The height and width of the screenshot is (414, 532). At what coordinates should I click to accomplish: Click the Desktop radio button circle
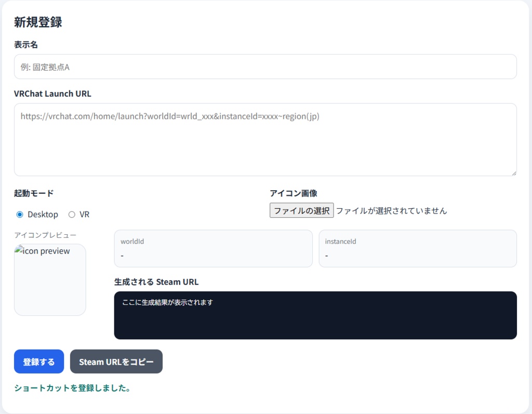(20, 214)
